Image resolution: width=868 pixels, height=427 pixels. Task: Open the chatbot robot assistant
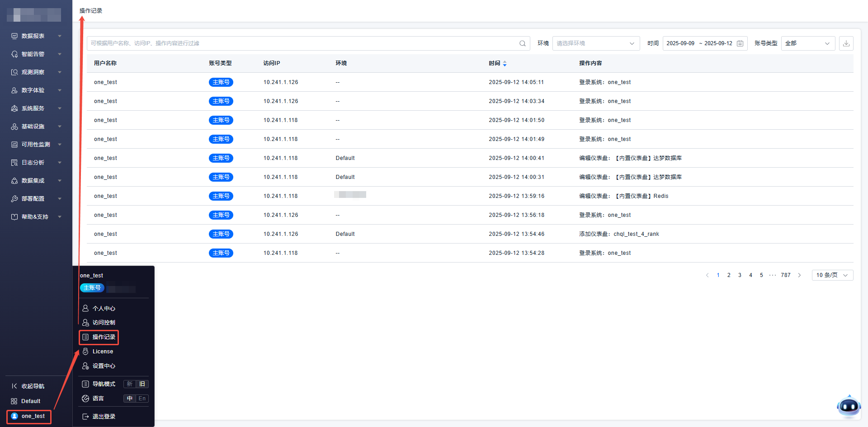849,406
